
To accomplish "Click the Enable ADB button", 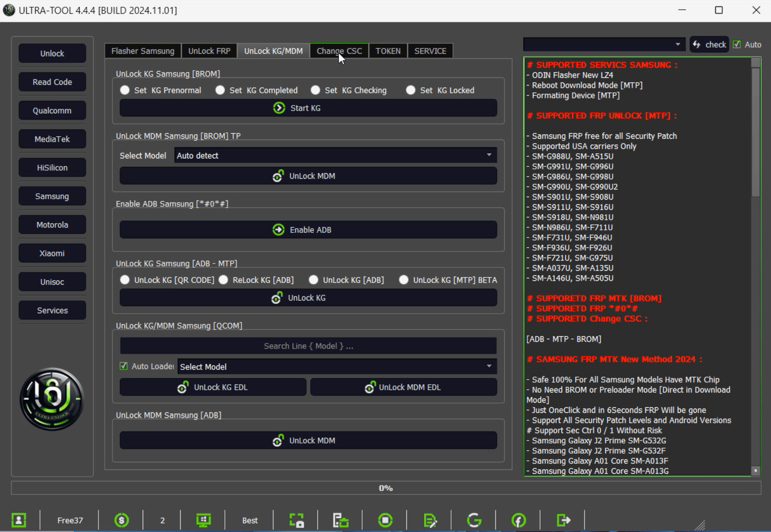I will (308, 229).
